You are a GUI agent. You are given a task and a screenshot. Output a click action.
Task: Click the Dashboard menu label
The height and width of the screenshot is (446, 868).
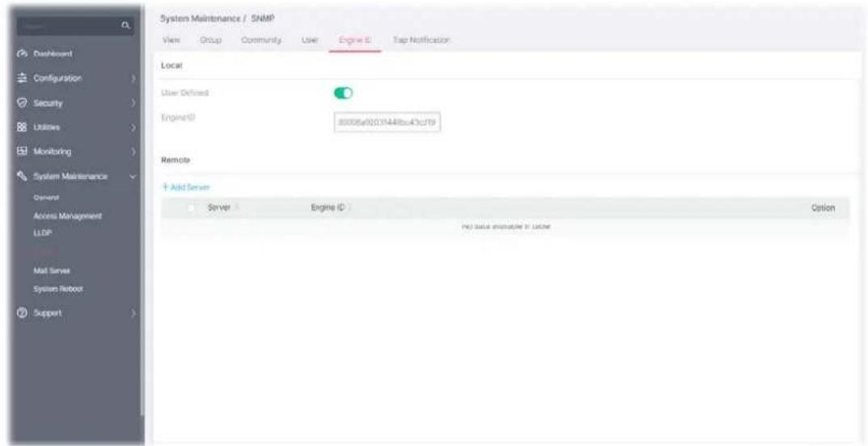coord(53,54)
